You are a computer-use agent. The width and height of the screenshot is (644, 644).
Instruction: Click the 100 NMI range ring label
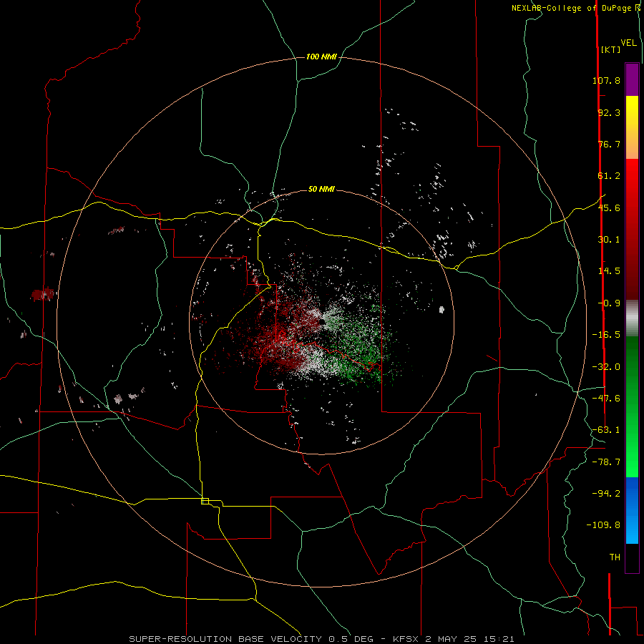click(321, 57)
